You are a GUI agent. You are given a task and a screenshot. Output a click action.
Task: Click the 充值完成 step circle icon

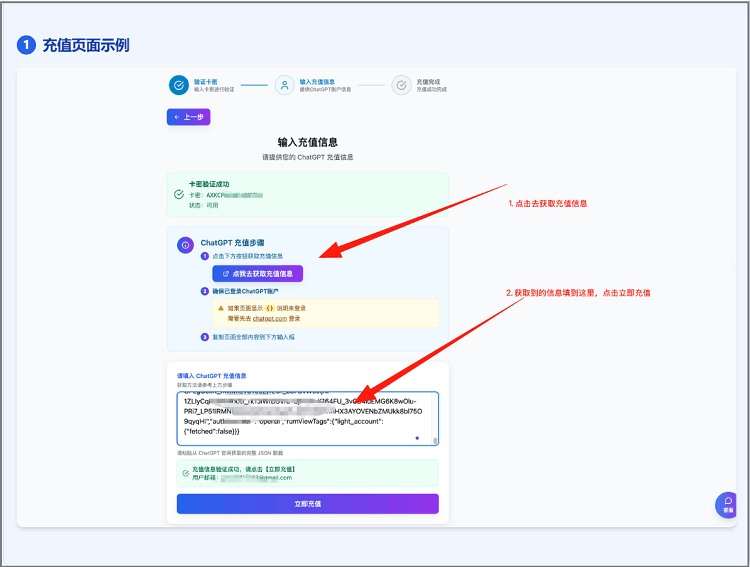click(401, 85)
